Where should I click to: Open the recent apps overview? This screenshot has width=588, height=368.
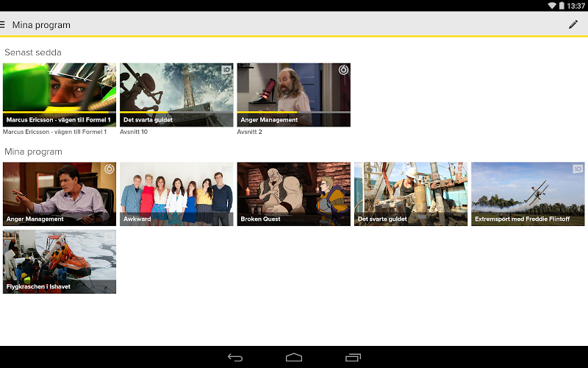(353, 357)
